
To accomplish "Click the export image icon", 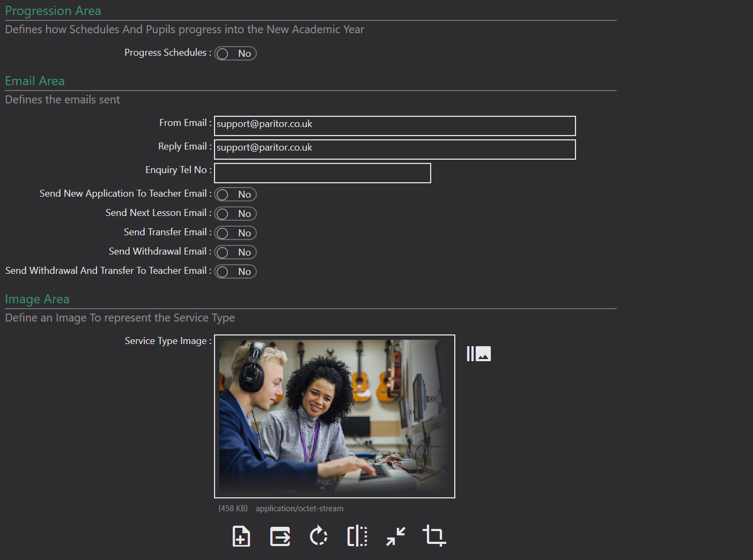I will 280,536.
